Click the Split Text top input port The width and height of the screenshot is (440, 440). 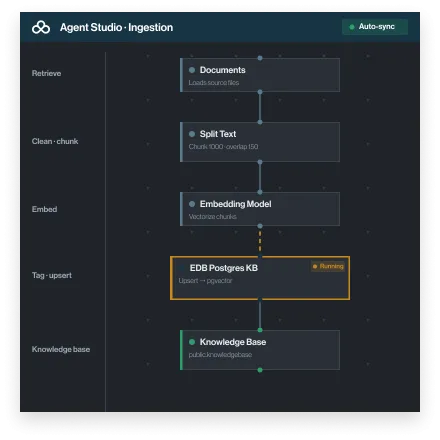pyautogui.click(x=260, y=122)
